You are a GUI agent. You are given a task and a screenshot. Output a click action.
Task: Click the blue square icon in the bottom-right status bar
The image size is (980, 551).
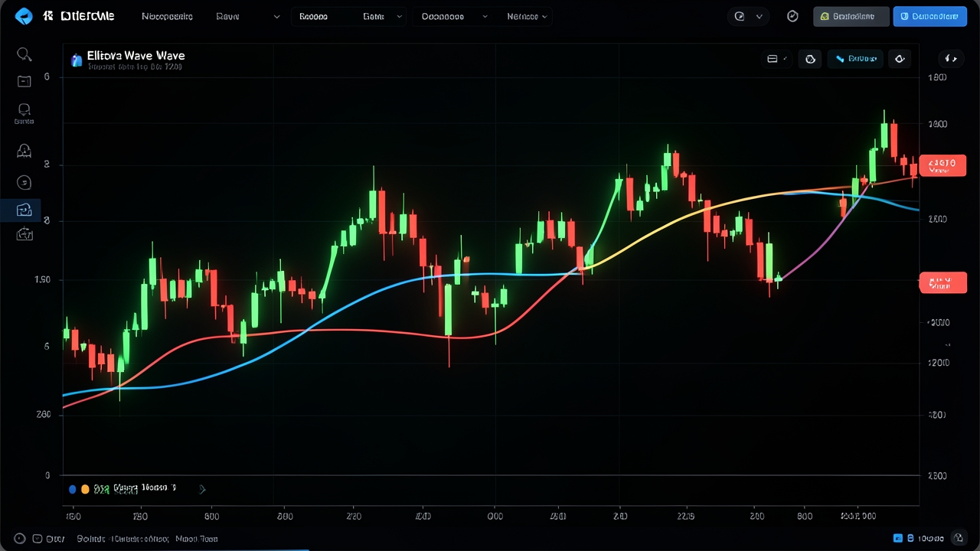point(899,539)
